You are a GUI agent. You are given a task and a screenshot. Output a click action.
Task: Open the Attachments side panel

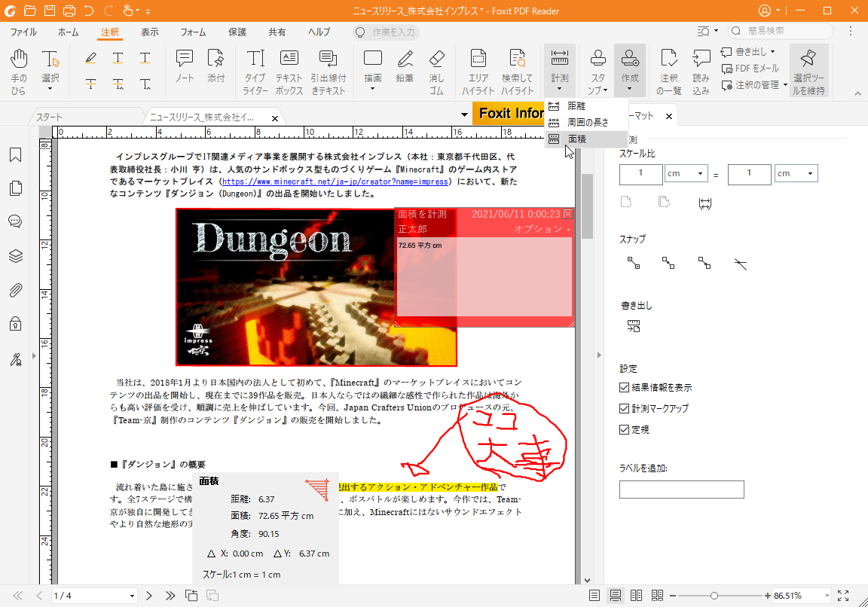[x=16, y=290]
